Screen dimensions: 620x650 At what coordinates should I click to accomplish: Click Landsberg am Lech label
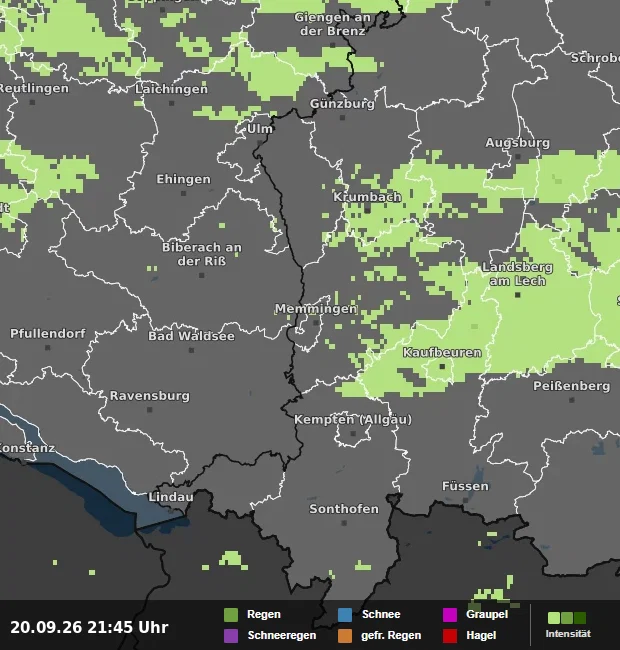[518, 274]
